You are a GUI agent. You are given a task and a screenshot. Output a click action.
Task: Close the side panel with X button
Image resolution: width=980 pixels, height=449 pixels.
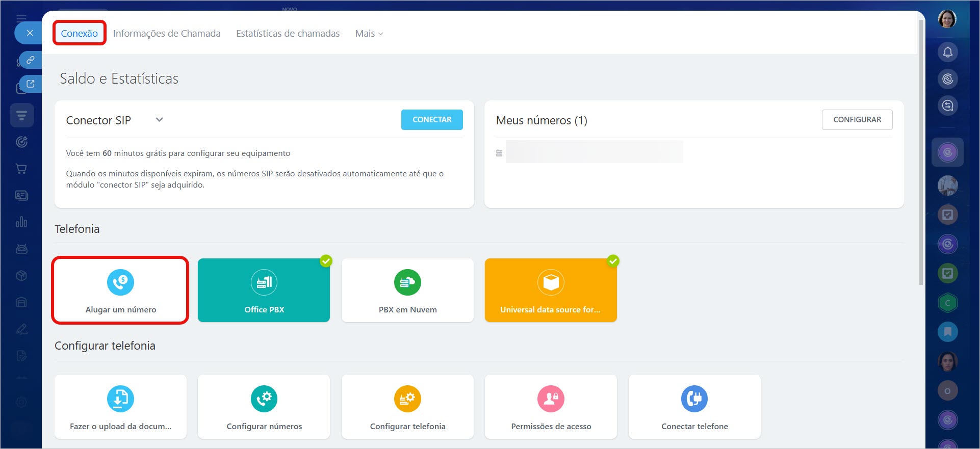tap(30, 33)
